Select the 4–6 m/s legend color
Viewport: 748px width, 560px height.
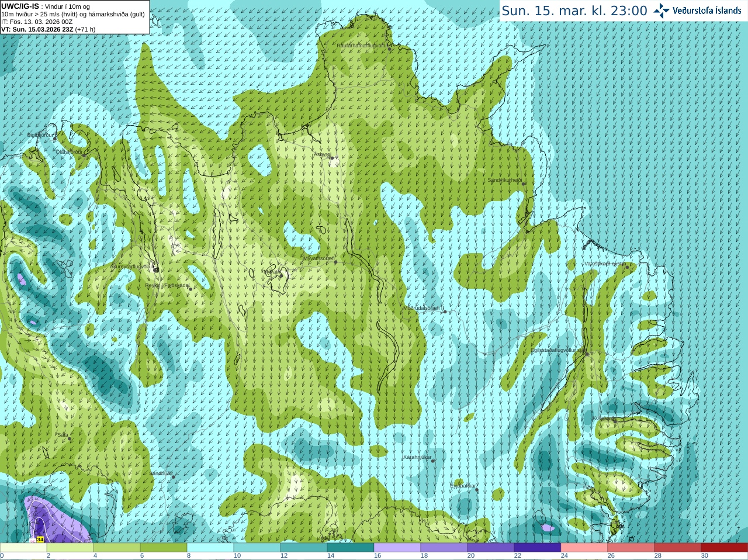pos(117,548)
